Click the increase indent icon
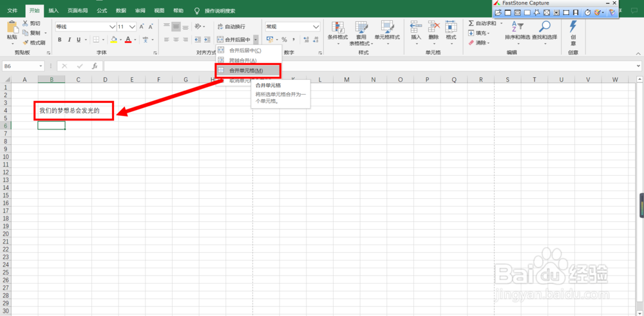Viewport: 644px width, 316px height. coord(207,40)
